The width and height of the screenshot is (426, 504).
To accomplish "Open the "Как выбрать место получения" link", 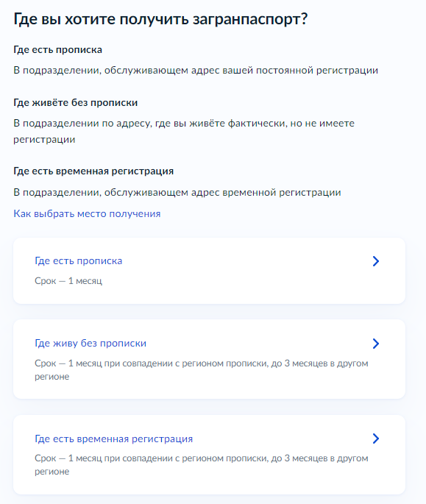I will (x=87, y=214).
